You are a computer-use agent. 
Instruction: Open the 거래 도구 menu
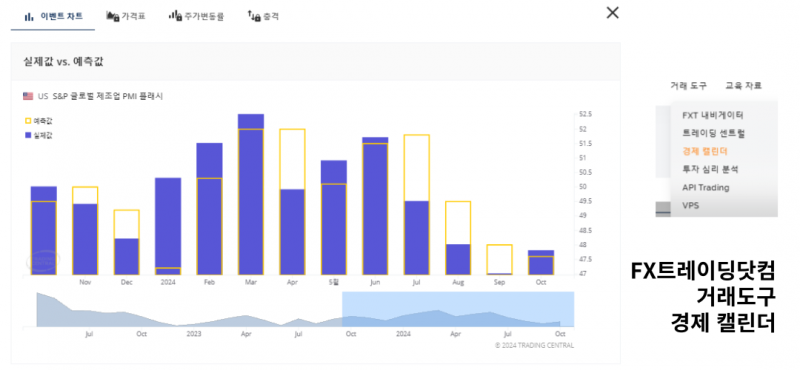click(689, 86)
